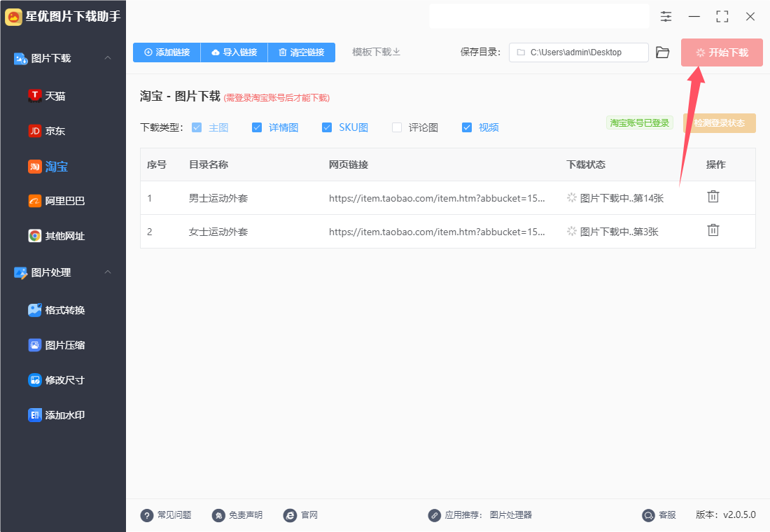Browse for save folder with folder icon
The image size is (770, 532).
pos(662,52)
